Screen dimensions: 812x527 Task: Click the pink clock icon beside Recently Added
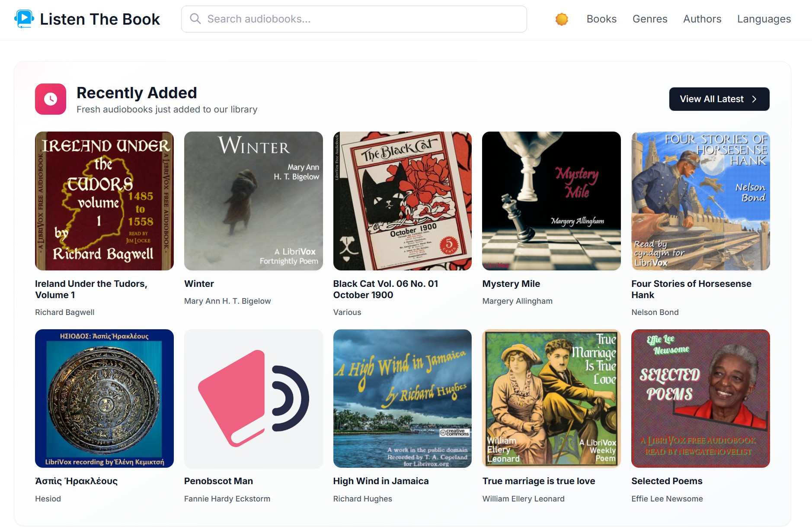pos(51,99)
